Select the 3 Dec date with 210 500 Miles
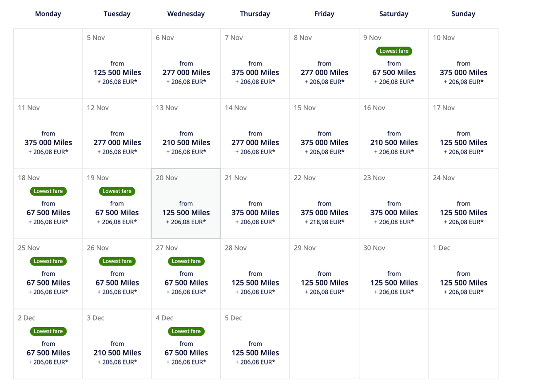The height and width of the screenshot is (392, 533). (x=117, y=352)
